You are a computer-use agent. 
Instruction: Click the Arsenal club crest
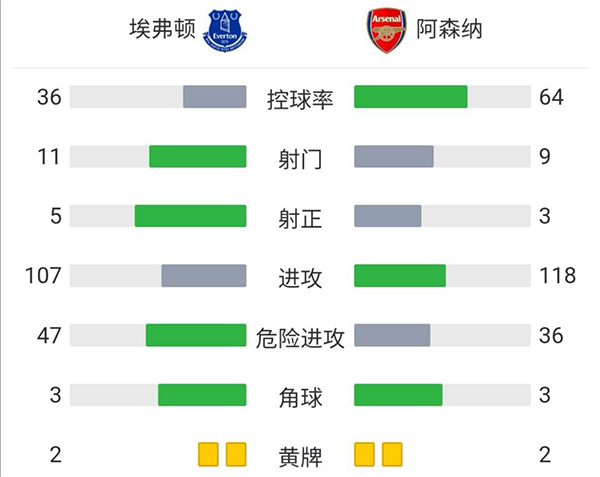387,31
